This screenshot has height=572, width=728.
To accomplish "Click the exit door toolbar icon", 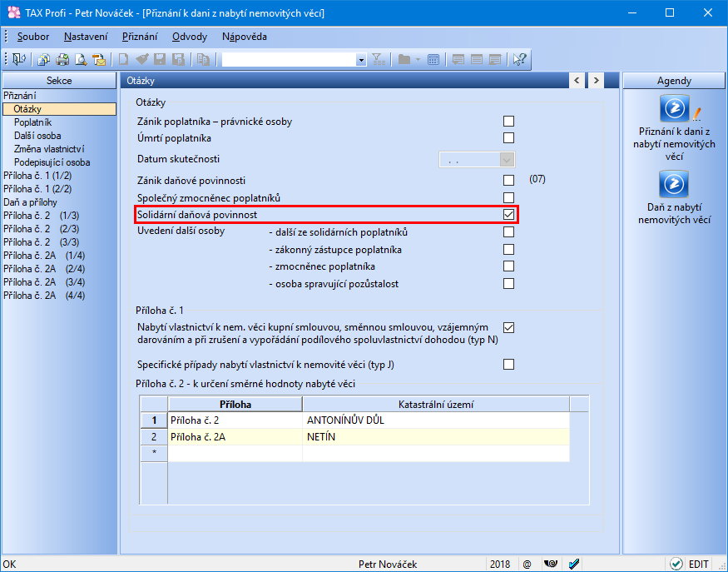I will click(19, 59).
